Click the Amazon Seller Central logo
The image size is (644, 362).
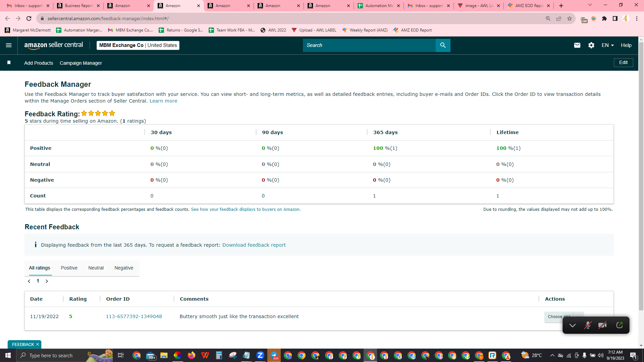pos(54,45)
